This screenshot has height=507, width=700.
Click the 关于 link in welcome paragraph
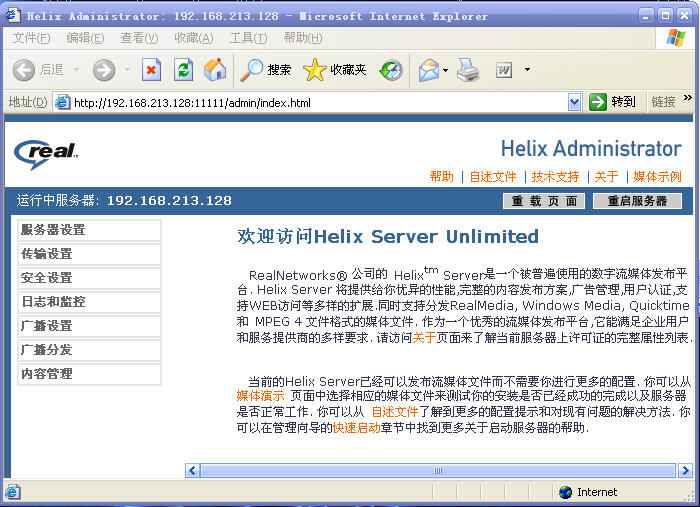tap(424, 337)
